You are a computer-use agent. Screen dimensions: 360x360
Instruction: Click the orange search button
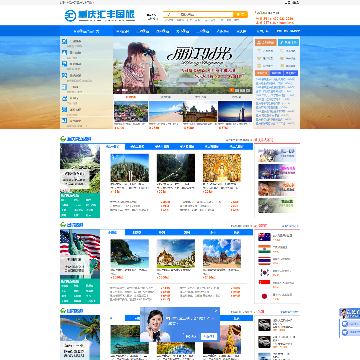pos(240,14)
